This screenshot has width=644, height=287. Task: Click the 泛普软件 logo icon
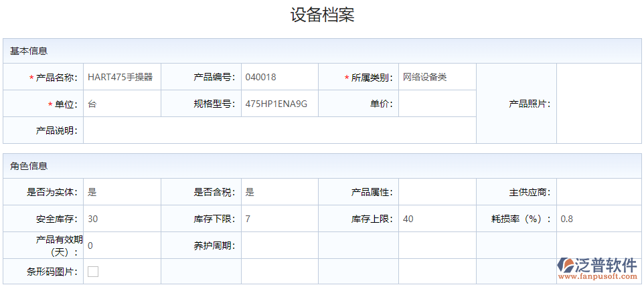point(566,266)
